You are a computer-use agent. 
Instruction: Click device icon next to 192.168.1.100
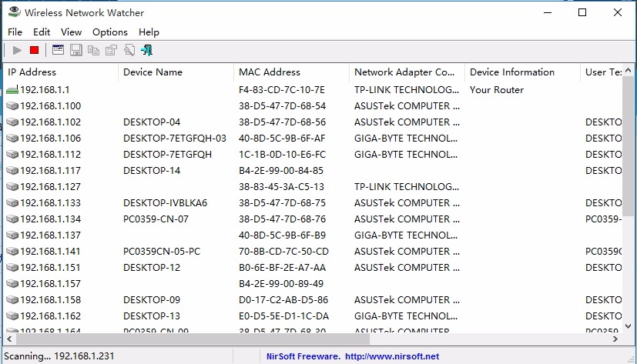pyautogui.click(x=12, y=106)
